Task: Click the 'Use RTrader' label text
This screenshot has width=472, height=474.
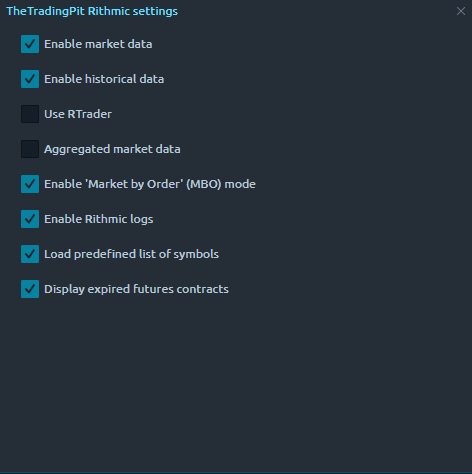Action: (78, 114)
